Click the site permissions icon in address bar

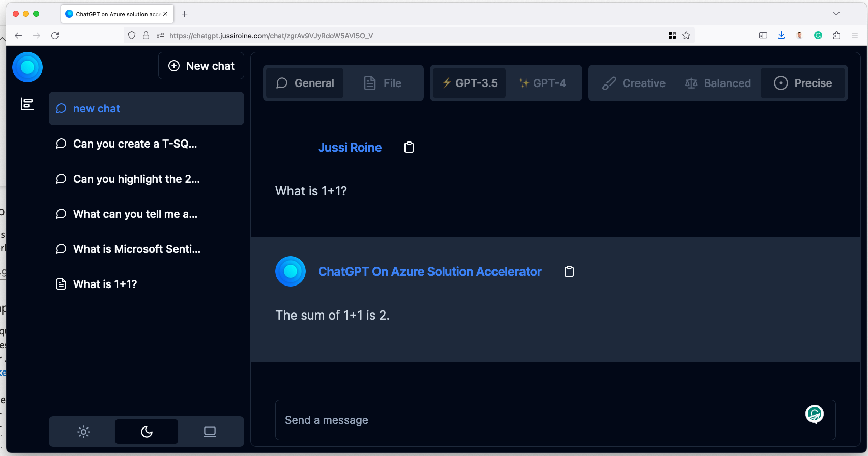coord(160,35)
